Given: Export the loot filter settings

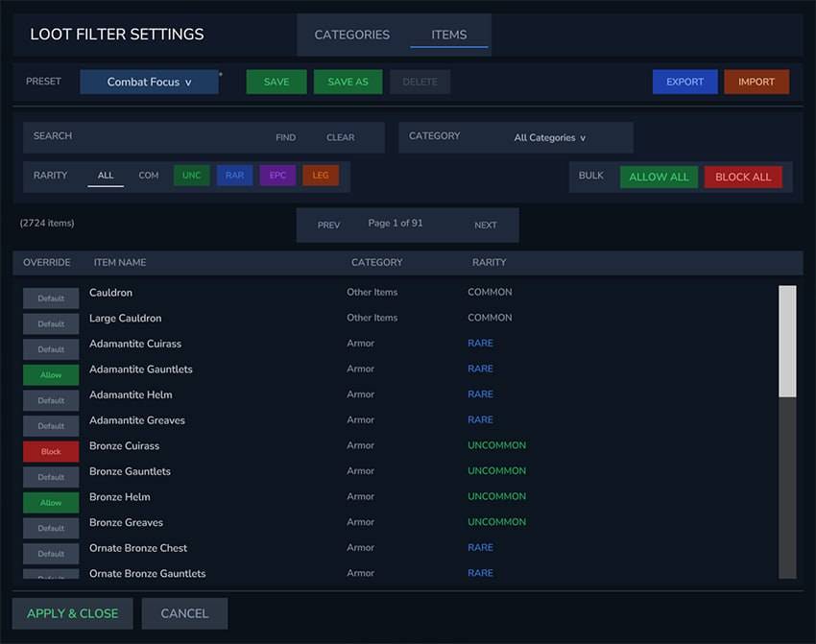Looking at the screenshot, I should [684, 83].
